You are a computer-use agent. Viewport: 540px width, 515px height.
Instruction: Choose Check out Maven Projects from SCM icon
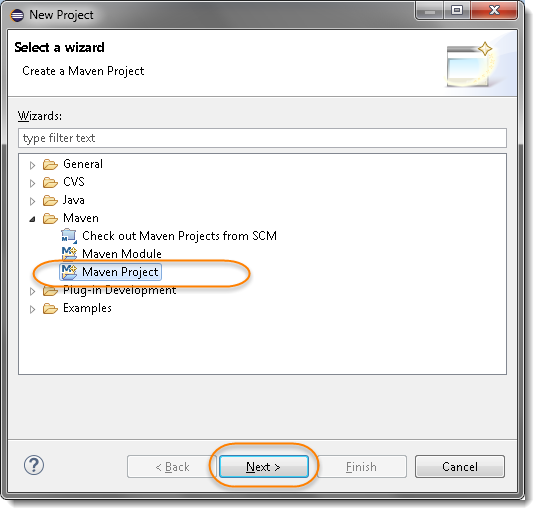pos(69,236)
